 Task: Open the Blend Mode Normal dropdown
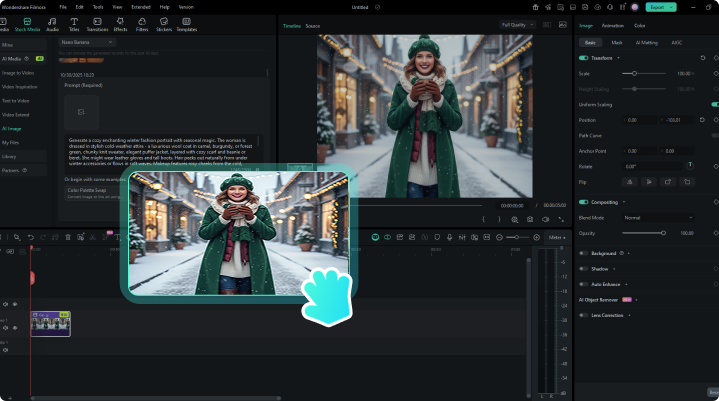pyautogui.click(x=658, y=218)
